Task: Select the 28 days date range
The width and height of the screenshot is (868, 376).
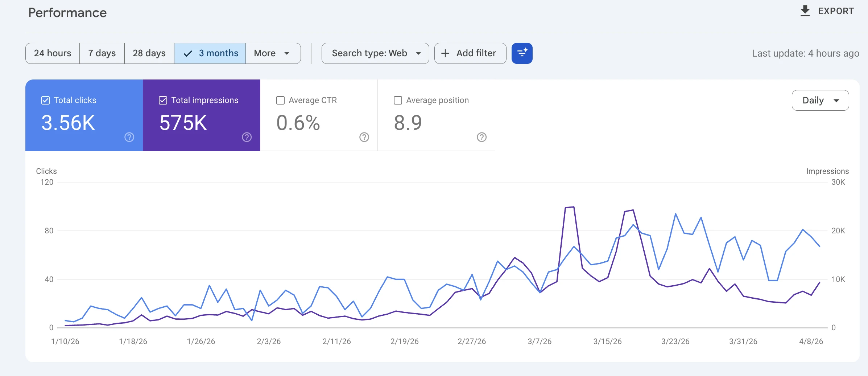Action: [149, 53]
